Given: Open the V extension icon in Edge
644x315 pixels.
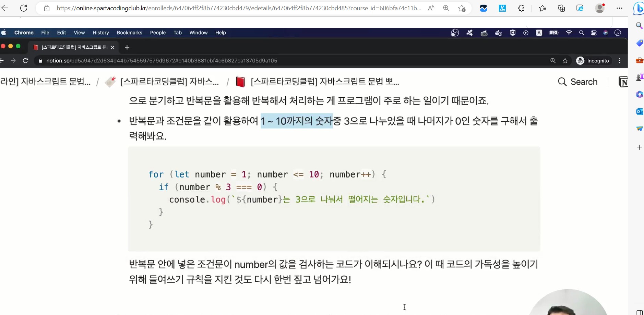Looking at the screenshot, I should 502,8.
